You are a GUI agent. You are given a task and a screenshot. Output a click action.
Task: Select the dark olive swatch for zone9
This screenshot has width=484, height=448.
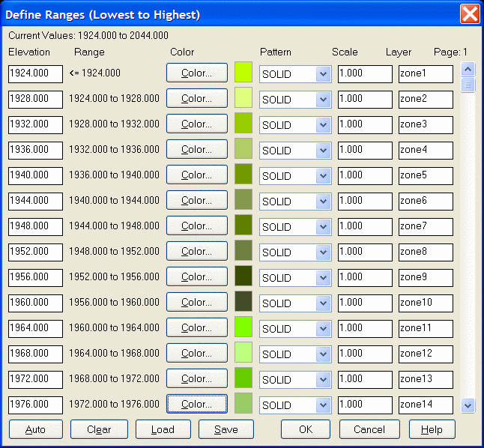244,276
